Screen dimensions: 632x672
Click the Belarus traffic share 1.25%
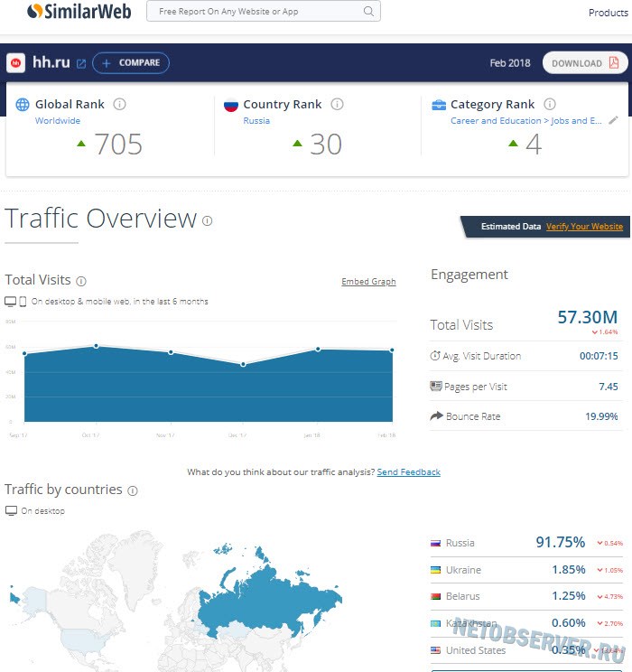tap(569, 596)
